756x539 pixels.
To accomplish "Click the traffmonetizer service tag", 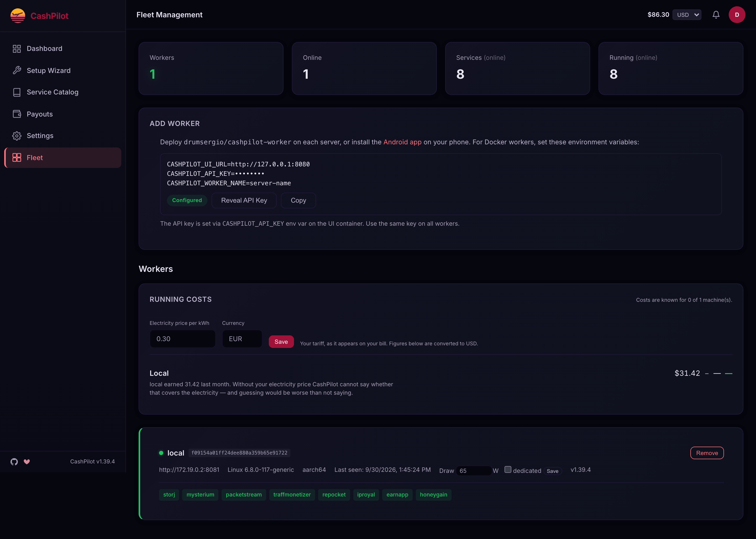I will (292, 495).
